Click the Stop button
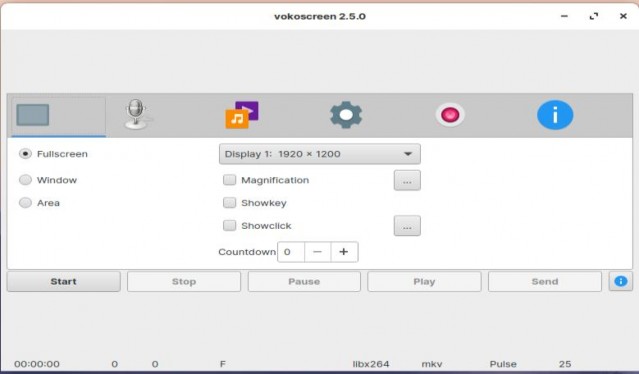The height and width of the screenshot is (374, 639). [x=184, y=282]
